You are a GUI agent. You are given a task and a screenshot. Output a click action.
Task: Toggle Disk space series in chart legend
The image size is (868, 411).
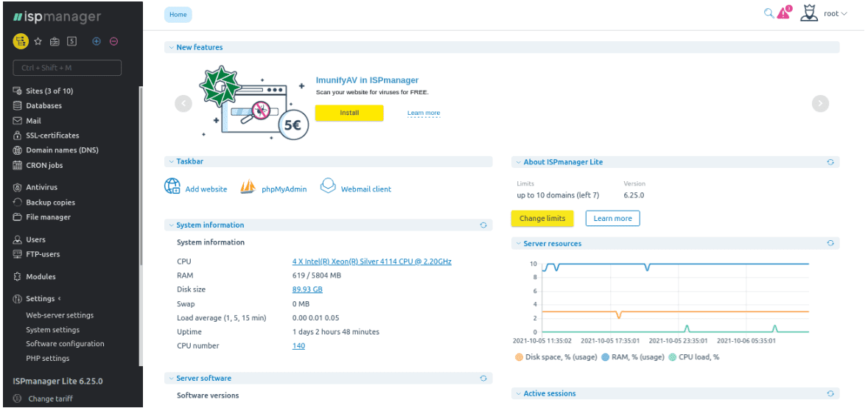tap(556, 357)
